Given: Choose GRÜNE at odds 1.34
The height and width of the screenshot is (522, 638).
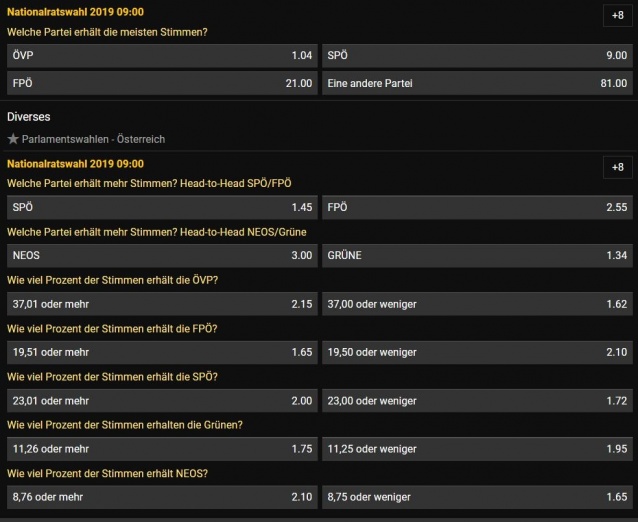Looking at the screenshot, I should click(477, 256).
